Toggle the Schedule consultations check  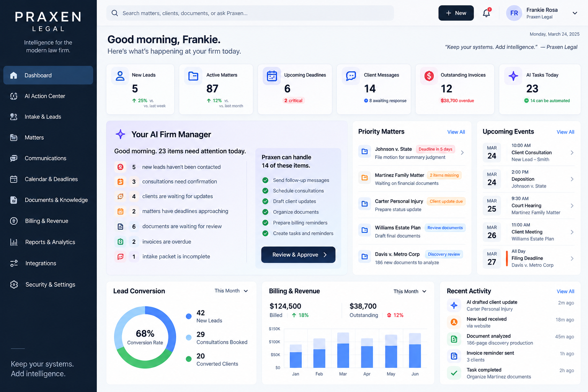(265, 191)
